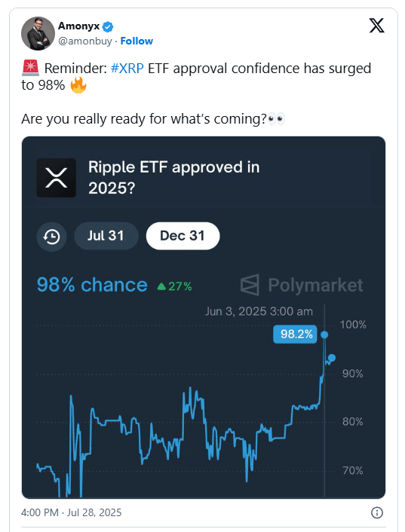Open the 4:00 PM Jul 28 timestamp
The image size is (405, 532).
(x=72, y=512)
